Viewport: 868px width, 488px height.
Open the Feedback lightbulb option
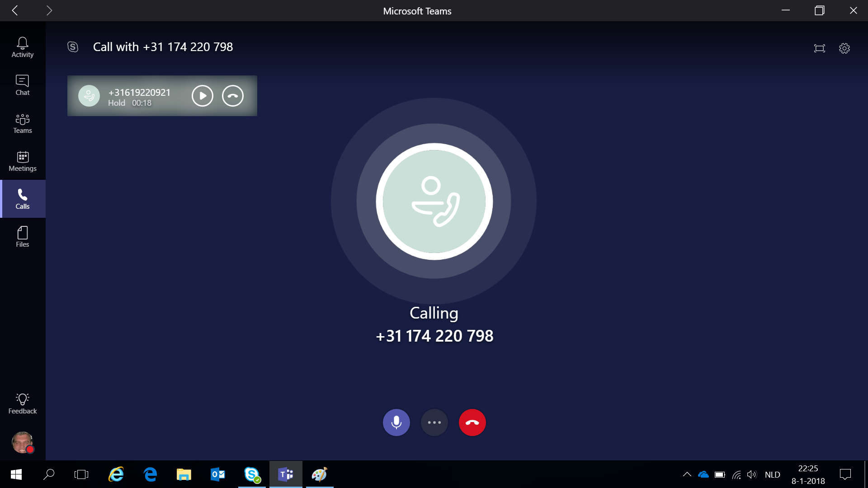click(23, 404)
